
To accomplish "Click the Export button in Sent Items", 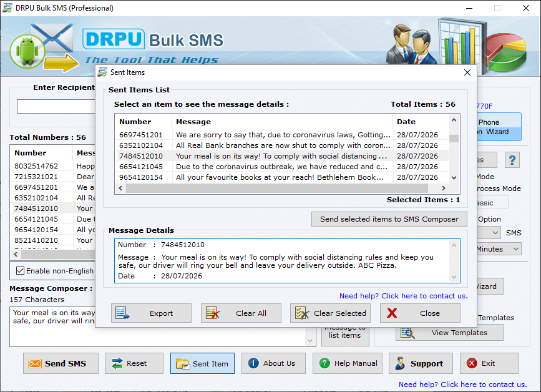I will point(151,313).
